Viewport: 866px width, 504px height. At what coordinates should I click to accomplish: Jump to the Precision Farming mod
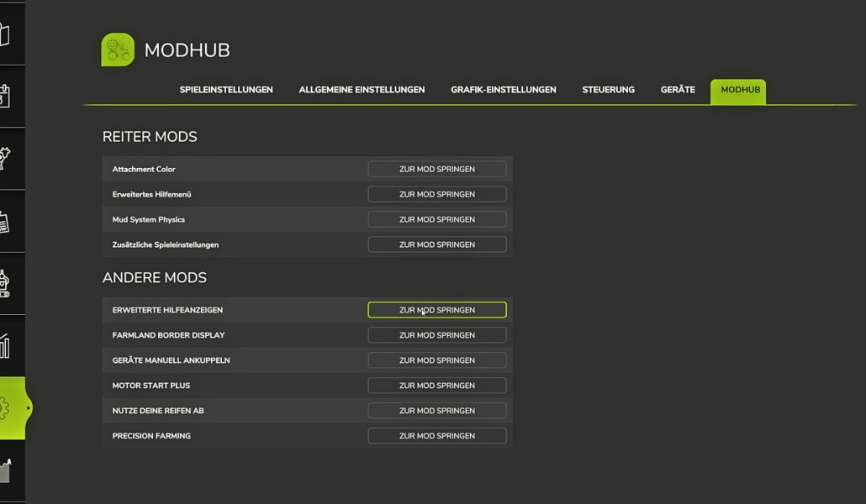tap(437, 436)
